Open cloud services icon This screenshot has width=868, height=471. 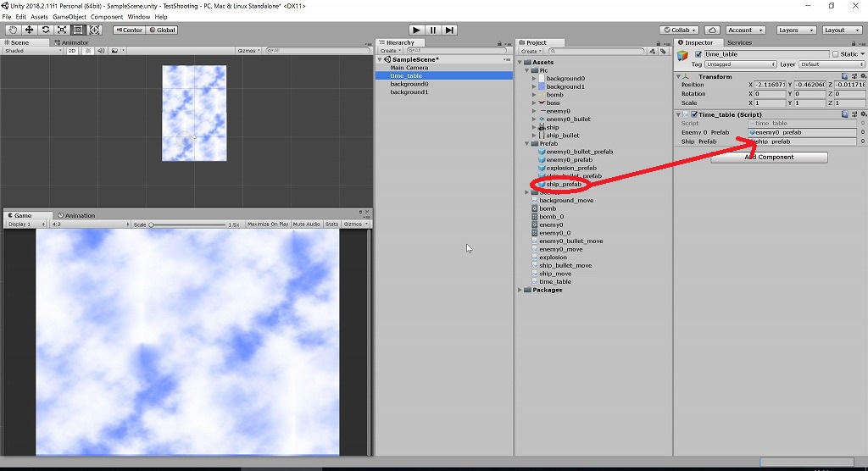coord(712,30)
